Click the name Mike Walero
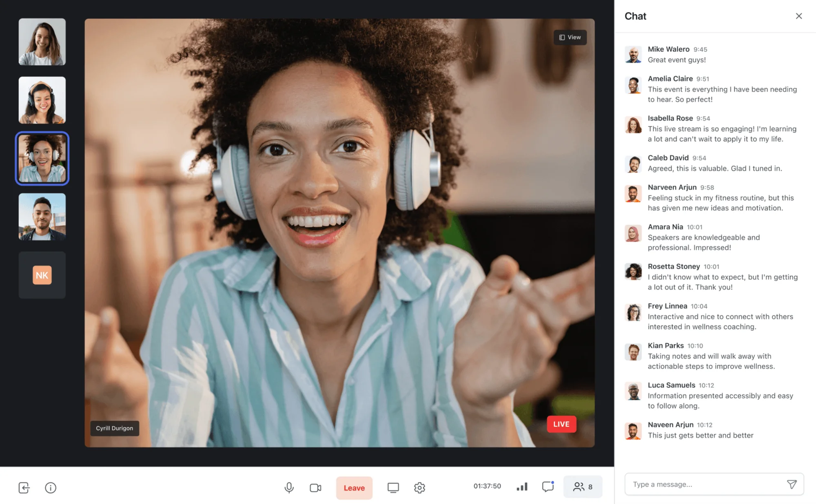 [x=669, y=49]
